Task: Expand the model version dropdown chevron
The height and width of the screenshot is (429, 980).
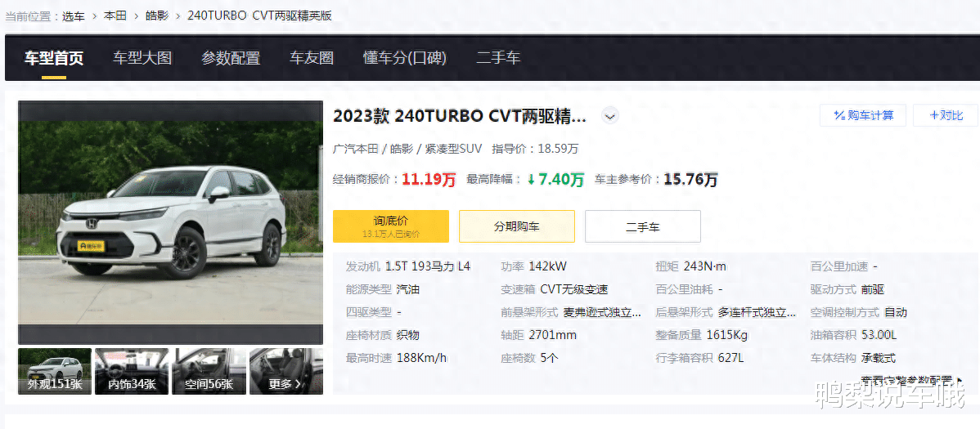Action: [610, 116]
